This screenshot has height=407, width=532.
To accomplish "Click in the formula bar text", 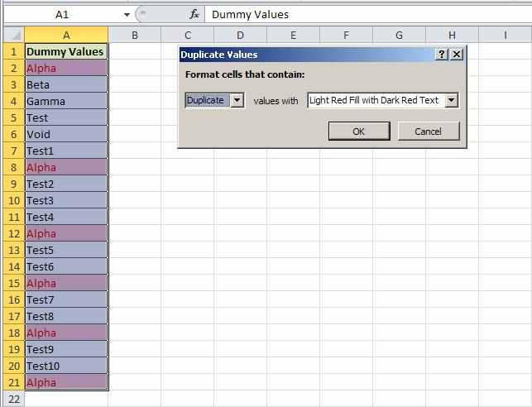I will [x=364, y=14].
